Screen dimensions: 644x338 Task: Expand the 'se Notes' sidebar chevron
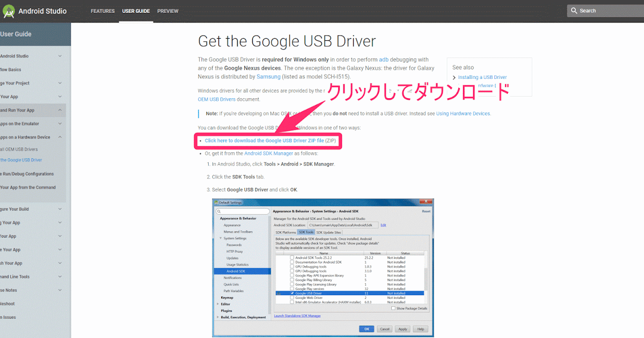[60, 290]
